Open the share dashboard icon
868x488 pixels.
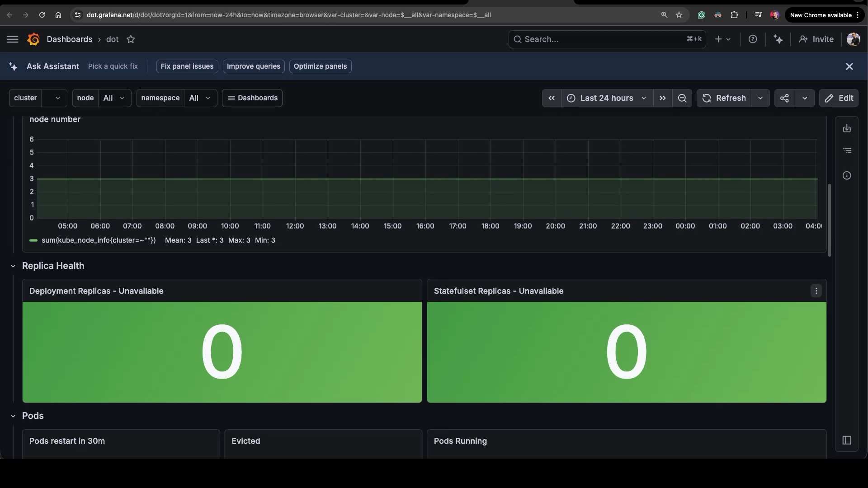[x=785, y=98]
